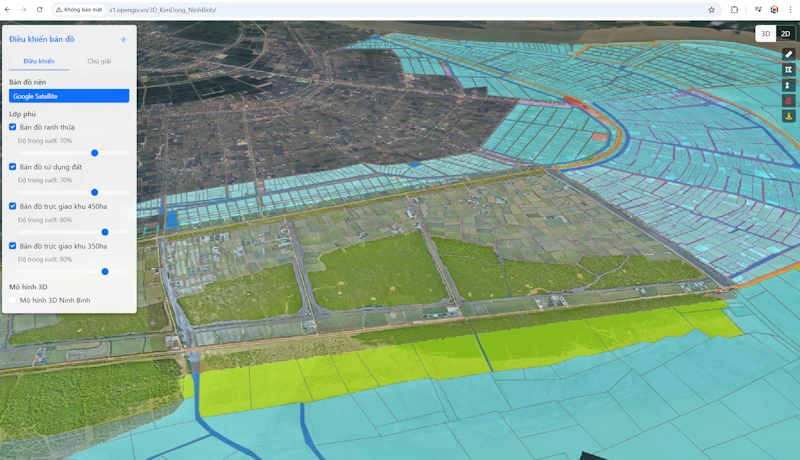Open the 'Chú giải' tab
The height and width of the screenshot is (460, 800).
tap(99, 61)
